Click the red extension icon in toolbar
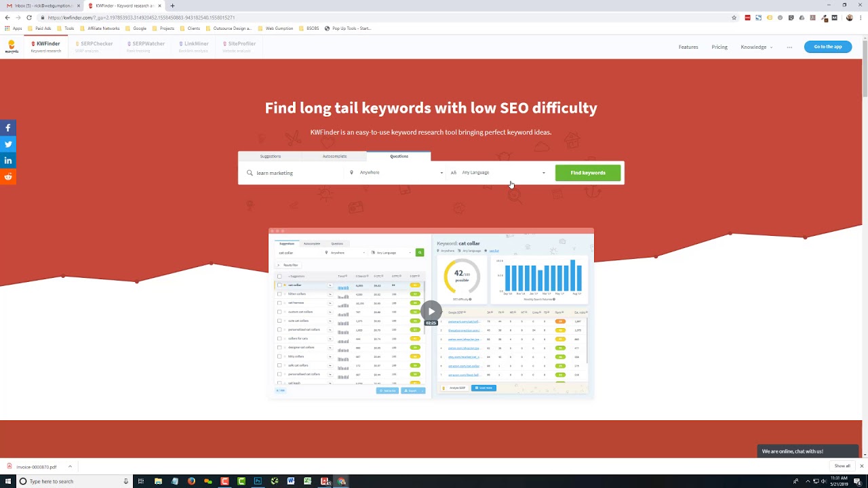868x488 pixels. (x=748, y=18)
